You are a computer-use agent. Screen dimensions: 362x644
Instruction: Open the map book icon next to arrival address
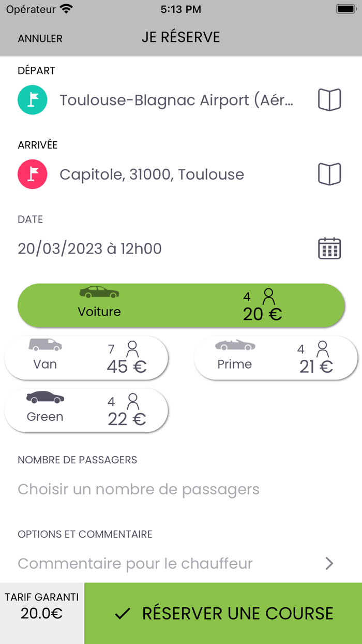coord(329,174)
